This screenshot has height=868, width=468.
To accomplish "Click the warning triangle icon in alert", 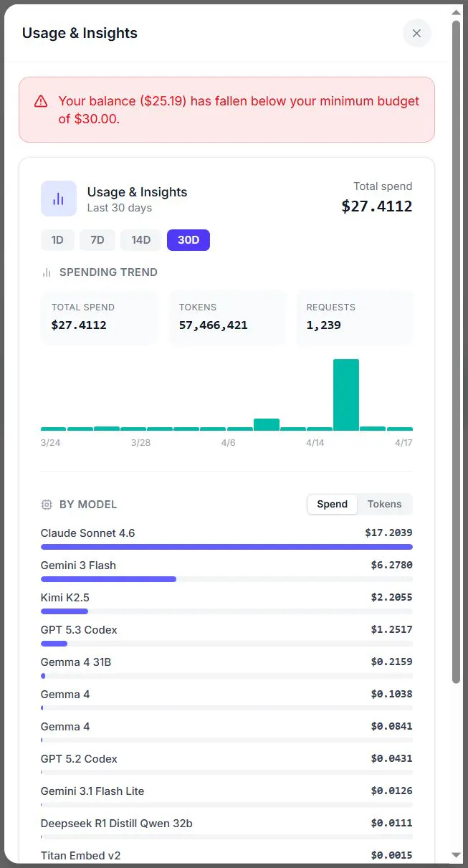I will 41,101.
